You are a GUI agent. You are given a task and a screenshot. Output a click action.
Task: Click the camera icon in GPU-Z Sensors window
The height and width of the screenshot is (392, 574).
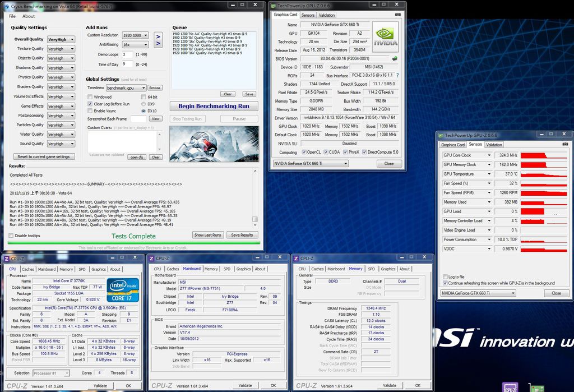[565, 144]
